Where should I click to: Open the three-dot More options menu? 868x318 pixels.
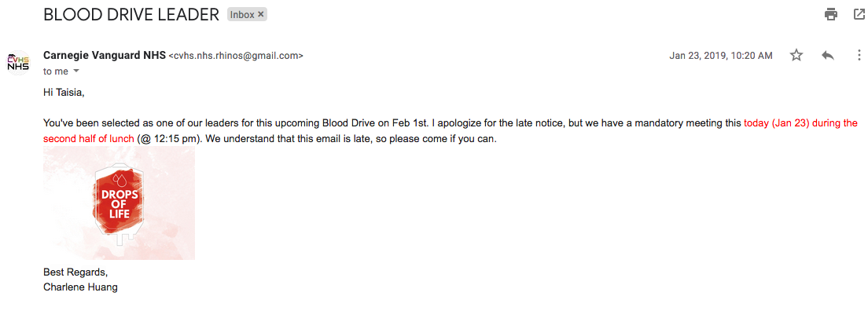pos(859,56)
